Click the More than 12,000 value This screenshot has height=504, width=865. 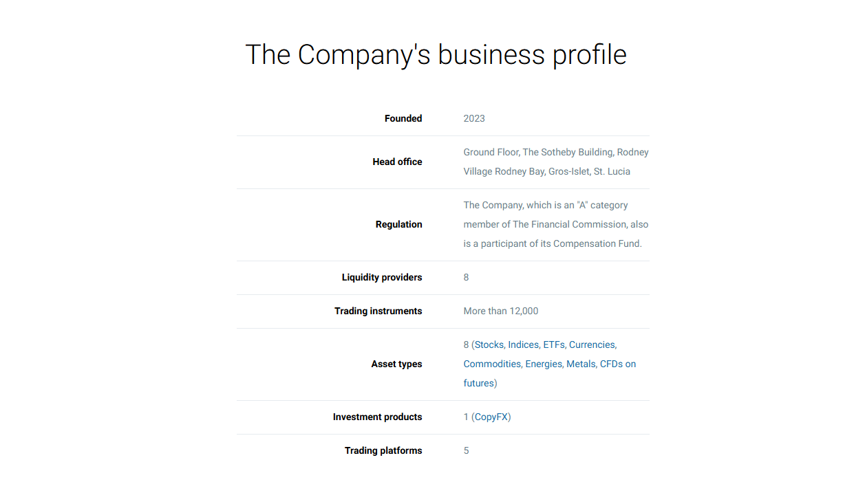(501, 311)
